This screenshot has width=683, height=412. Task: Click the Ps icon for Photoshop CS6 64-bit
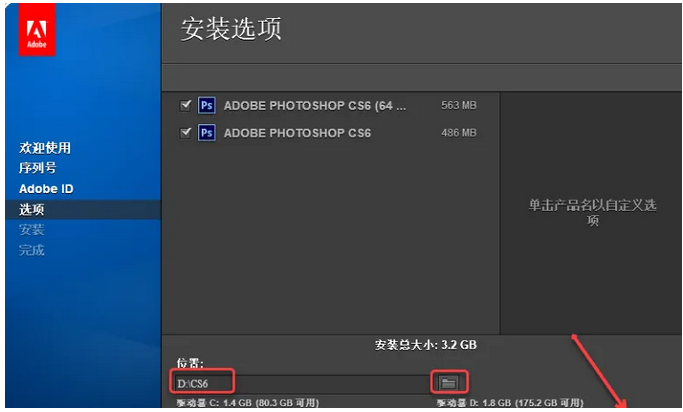(206, 105)
